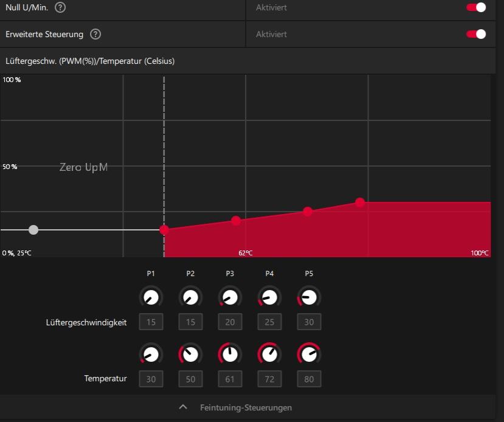Click the P4 temperature dial

269,355
